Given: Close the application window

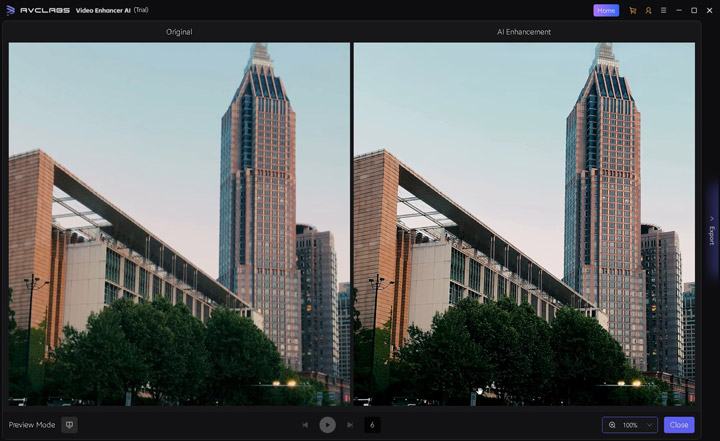Looking at the screenshot, I should [x=709, y=10].
